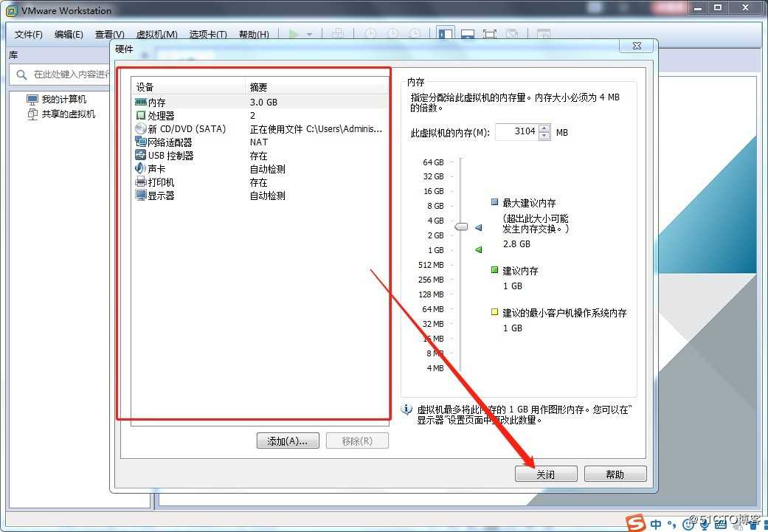Toggle the 中 Chinese input mode indicator

click(656, 524)
